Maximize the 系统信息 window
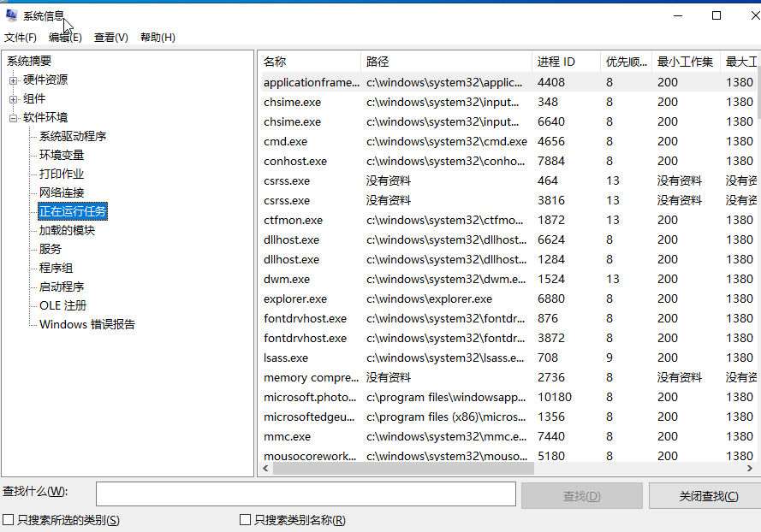Screen dimensions: 761x532 pos(716,15)
